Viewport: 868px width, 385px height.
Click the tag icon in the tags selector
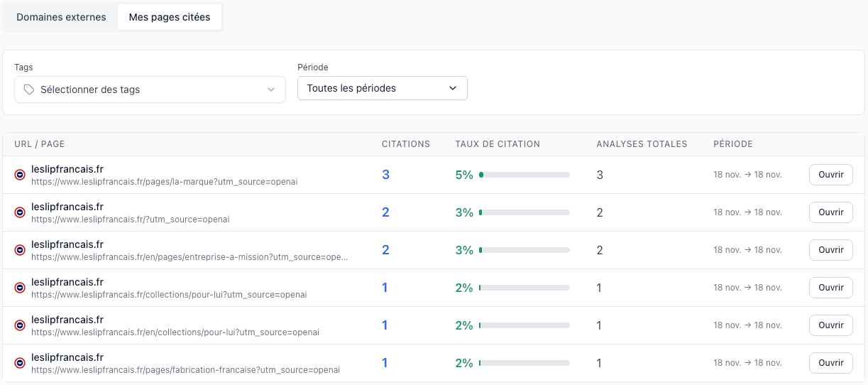[x=29, y=90]
